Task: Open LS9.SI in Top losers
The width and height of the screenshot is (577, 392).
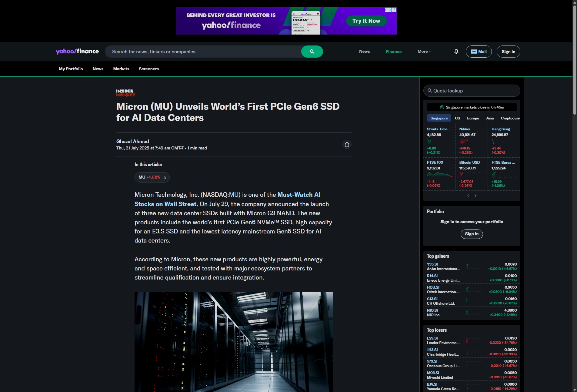Action: (x=472, y=340)
